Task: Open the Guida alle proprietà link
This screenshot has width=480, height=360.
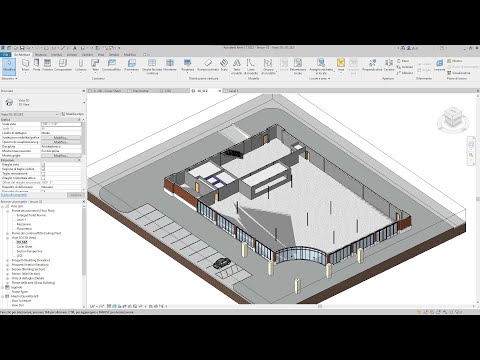Action: click(14, 195)
